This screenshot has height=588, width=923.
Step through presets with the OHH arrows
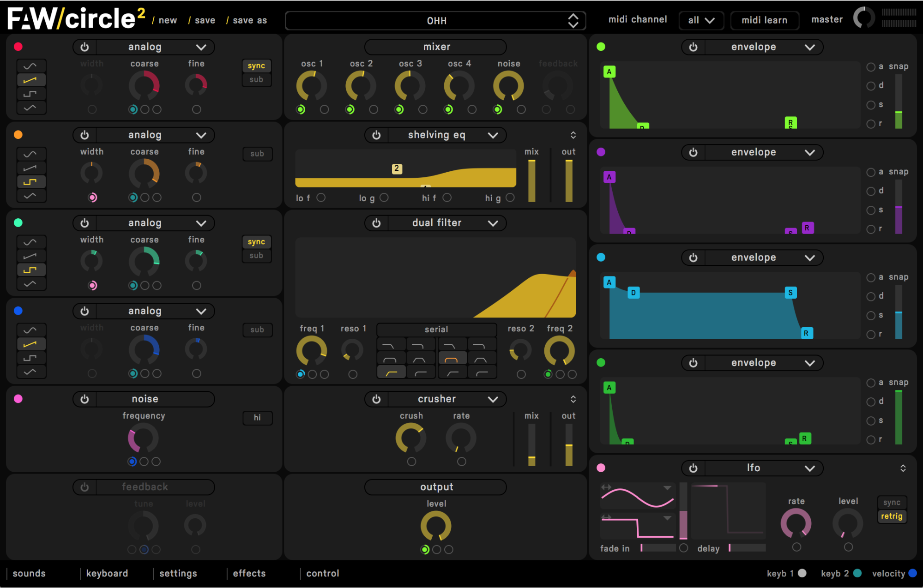click(x=573, y=21)
